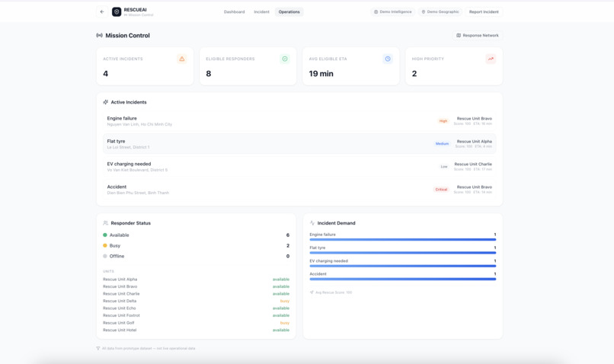
Task: Select Rescue Unit Golf in units list
Action: point(118,323)
